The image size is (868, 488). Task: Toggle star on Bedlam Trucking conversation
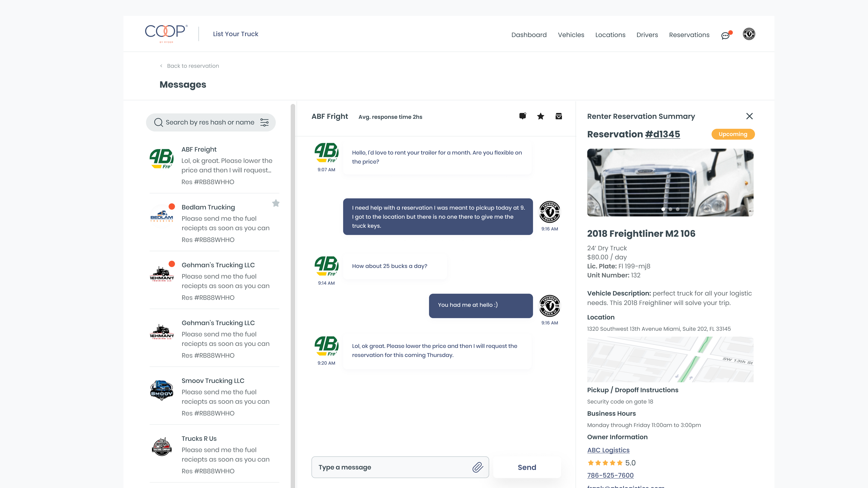click(276, 203)
